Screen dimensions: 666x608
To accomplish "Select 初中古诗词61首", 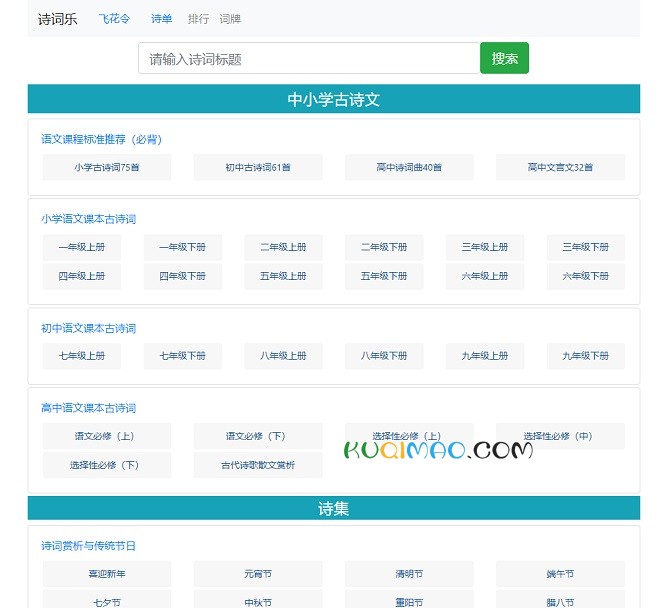I will click(x=258, y=167).
